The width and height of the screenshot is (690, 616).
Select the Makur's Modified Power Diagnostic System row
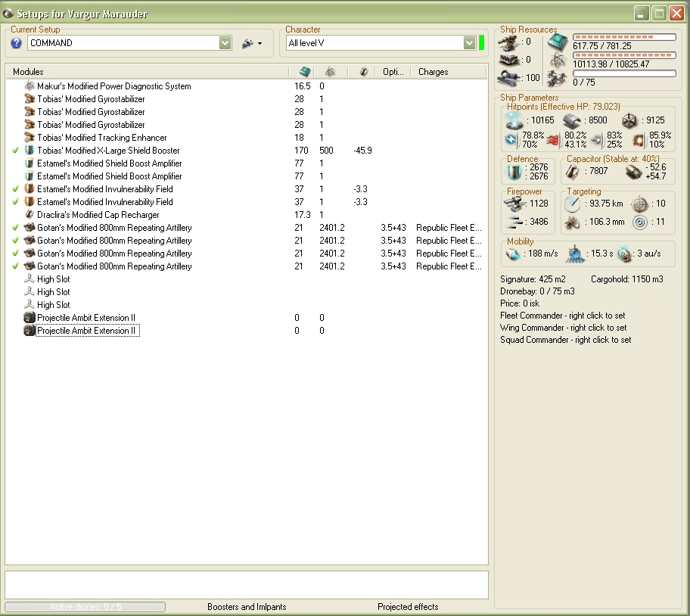coord(247,86)
